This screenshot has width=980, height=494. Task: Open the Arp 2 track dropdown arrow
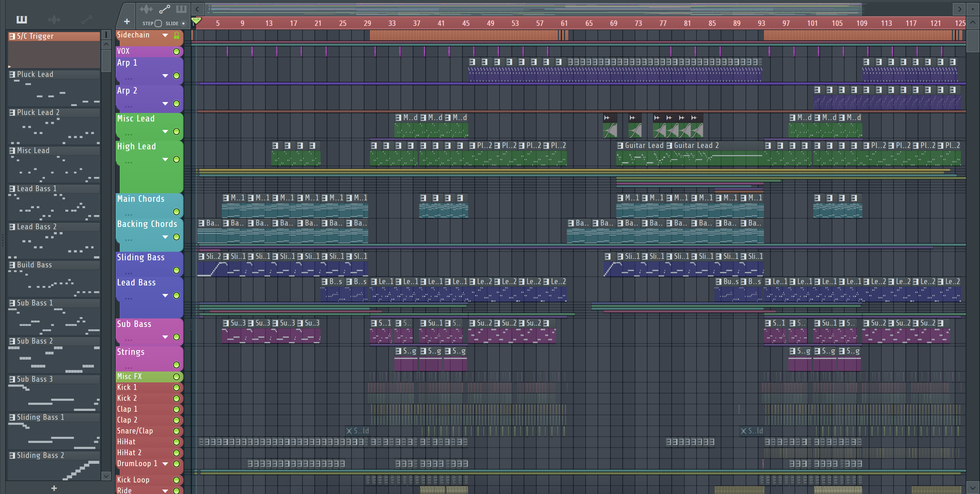(165, 104)
